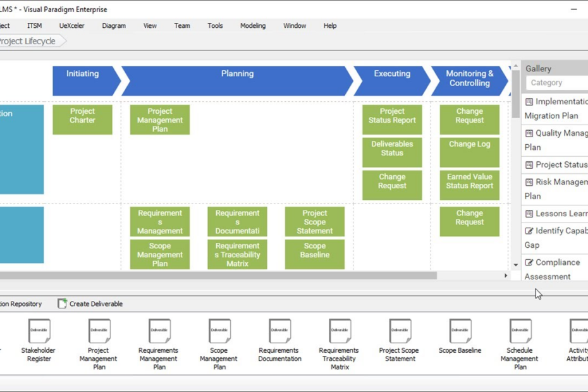This screenshot has height=392, width=588.
Task: Open the Modeling menu
Action: point(253,26)
